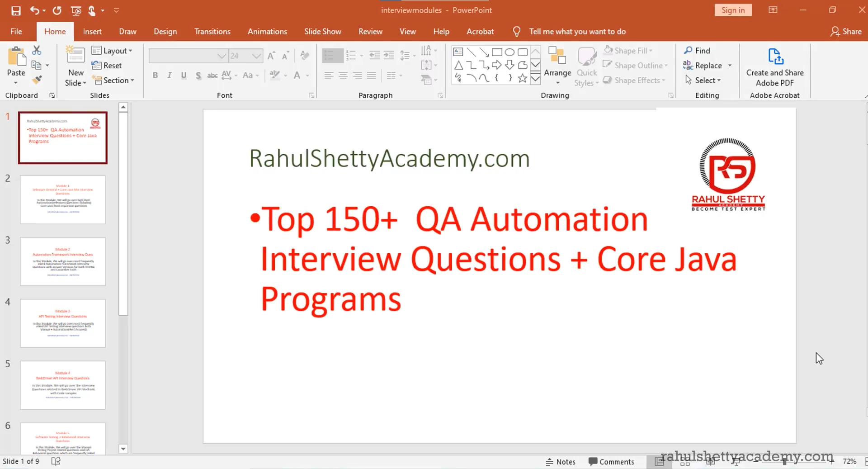This screenshot has height=469, width=868.
Task: Open the Section dropdown
Action: tap(113, 80)
